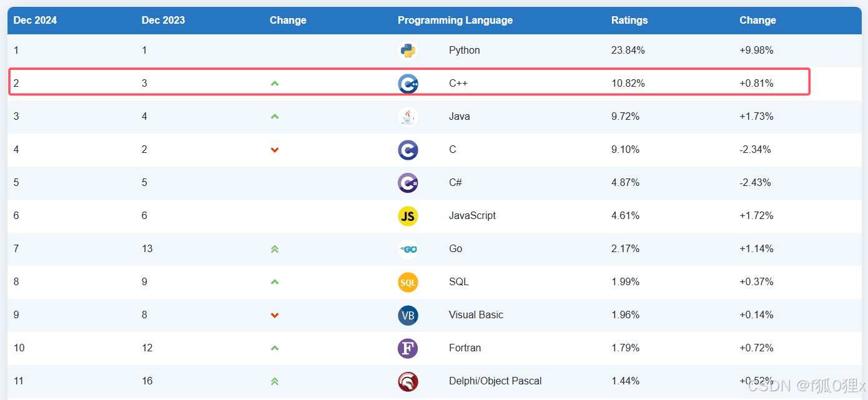Click the Java coffee cup logo

(x=408, y=117)
